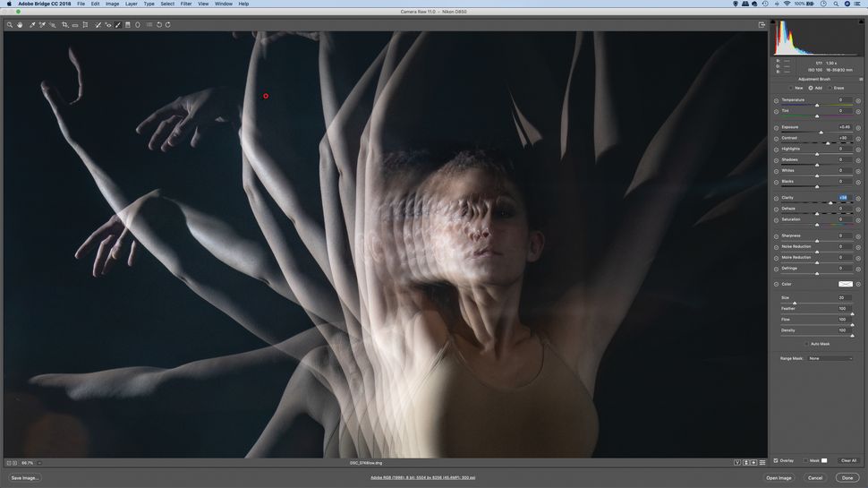The width and height of the screenshot is (868, 488).
Task: Click the Cancel button
Action: [815, 478]
